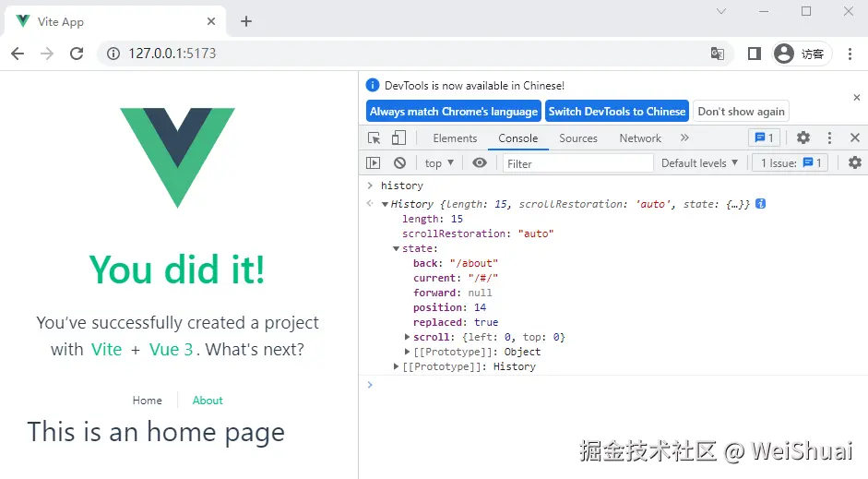Click the browser forward arrow
This screenshot has height=479, width=868.
click(47, 54)
